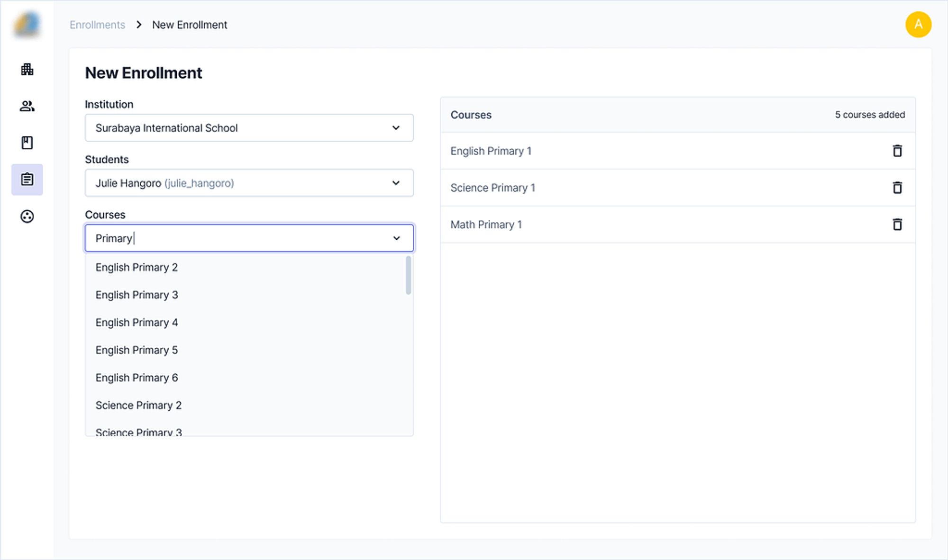Click the New Enrollment breadcrumb text
The height and width of the screenshot is (560, 948).
(x=190, y=25)
